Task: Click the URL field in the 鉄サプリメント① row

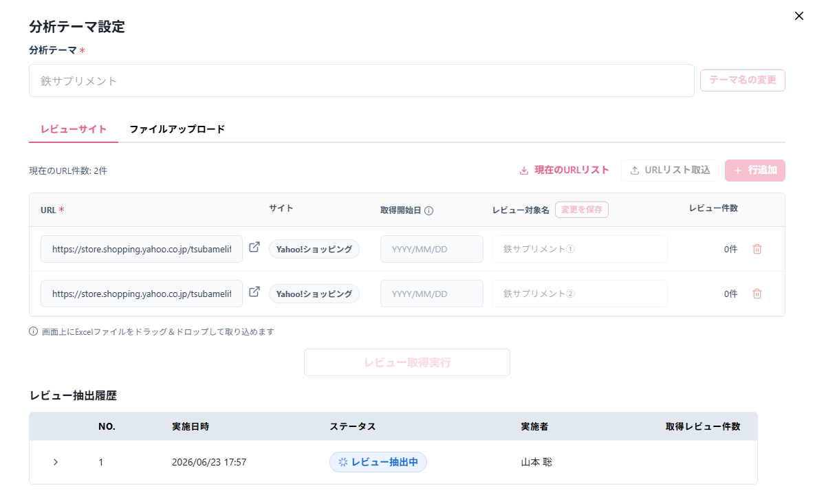Action: point(142,249)
